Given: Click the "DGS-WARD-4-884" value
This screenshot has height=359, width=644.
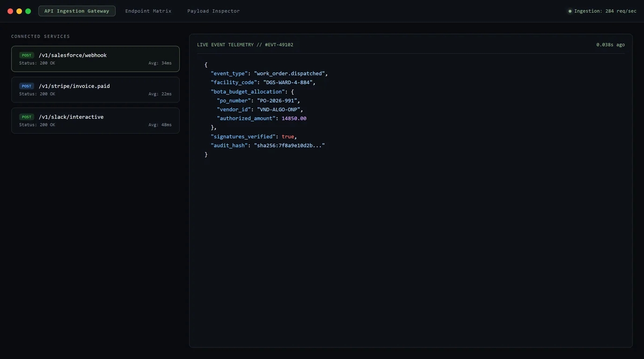Looking at the screenshot, I should (x=288, y=82).
